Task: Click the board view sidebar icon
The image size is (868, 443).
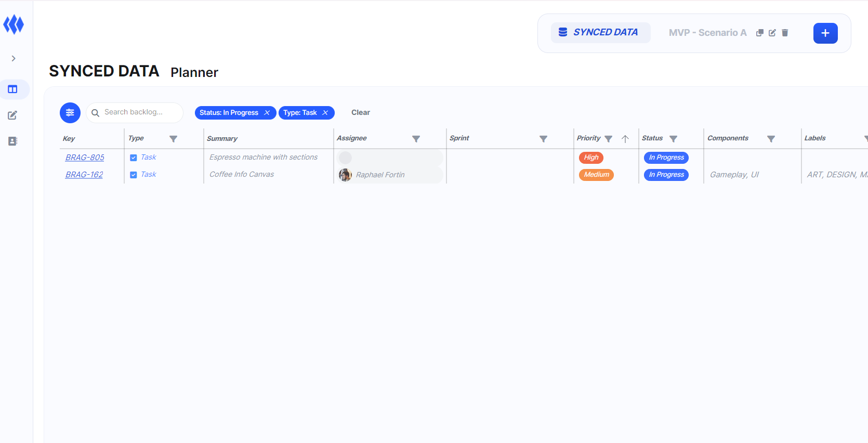Action: (x=13, y=89)
